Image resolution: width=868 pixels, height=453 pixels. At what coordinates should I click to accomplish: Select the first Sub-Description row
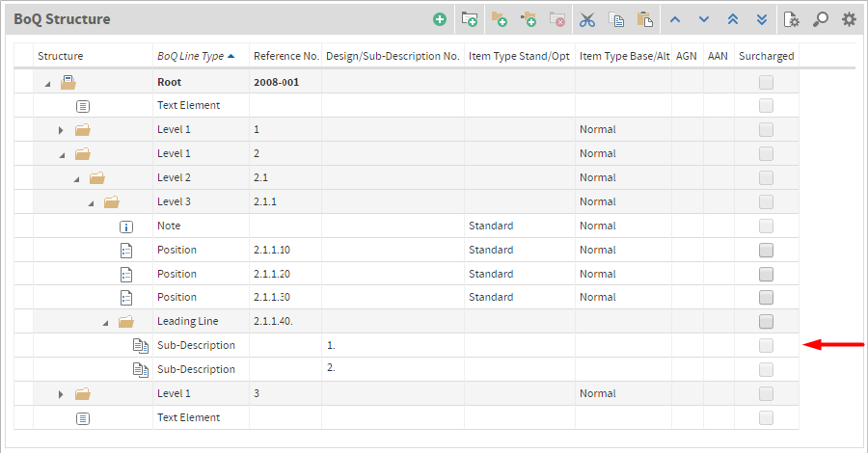point(406,345)
